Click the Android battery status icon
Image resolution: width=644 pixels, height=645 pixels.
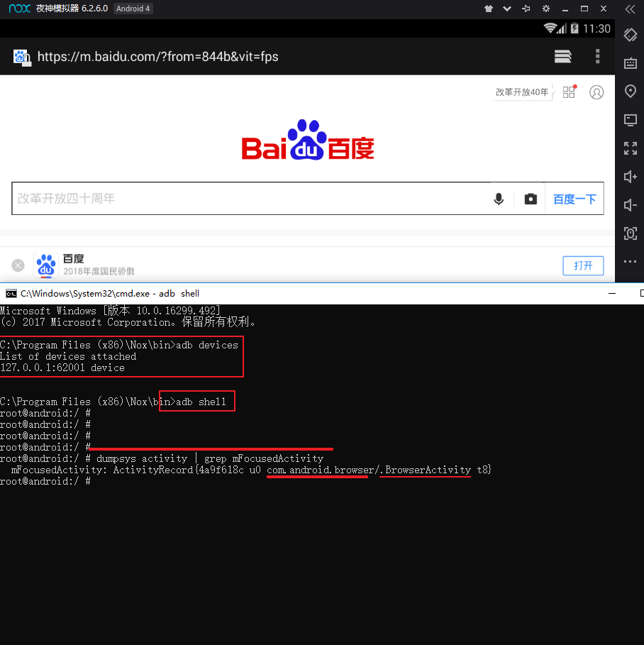click(574, 28)
